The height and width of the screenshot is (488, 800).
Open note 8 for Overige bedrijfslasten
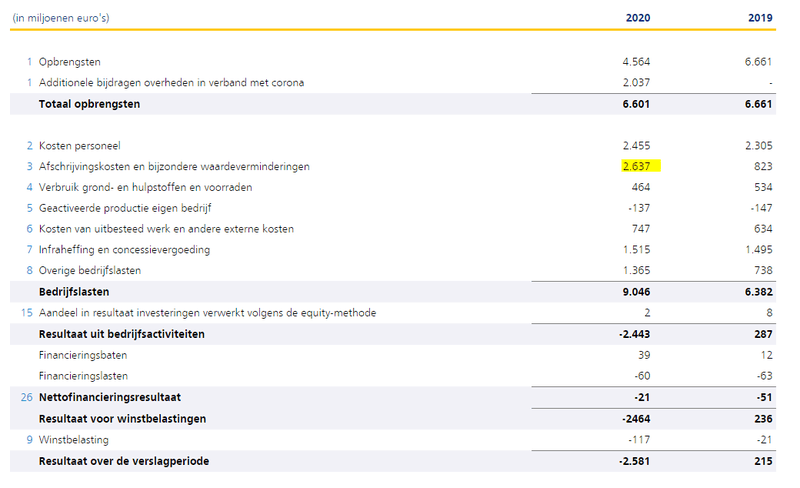coord(30,271)
